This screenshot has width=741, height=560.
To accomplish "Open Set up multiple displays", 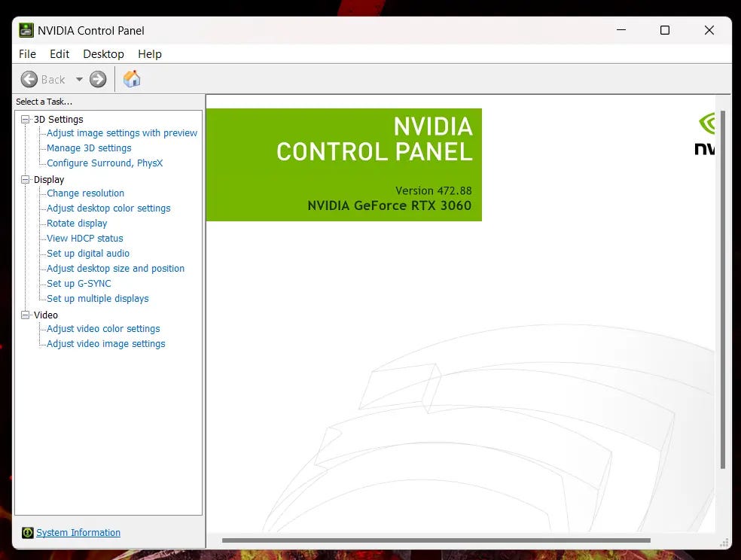I will [x=98, y=299].
